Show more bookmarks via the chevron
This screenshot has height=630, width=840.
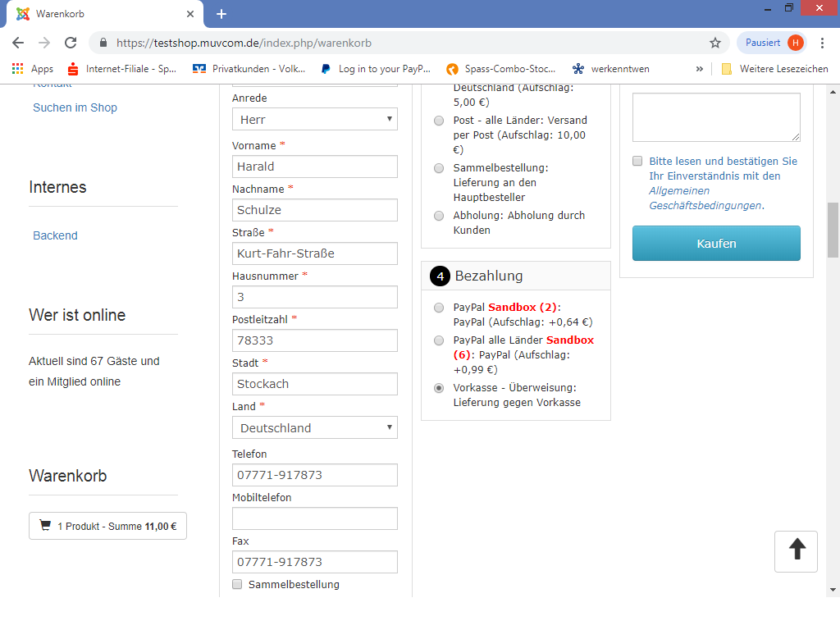699,69
